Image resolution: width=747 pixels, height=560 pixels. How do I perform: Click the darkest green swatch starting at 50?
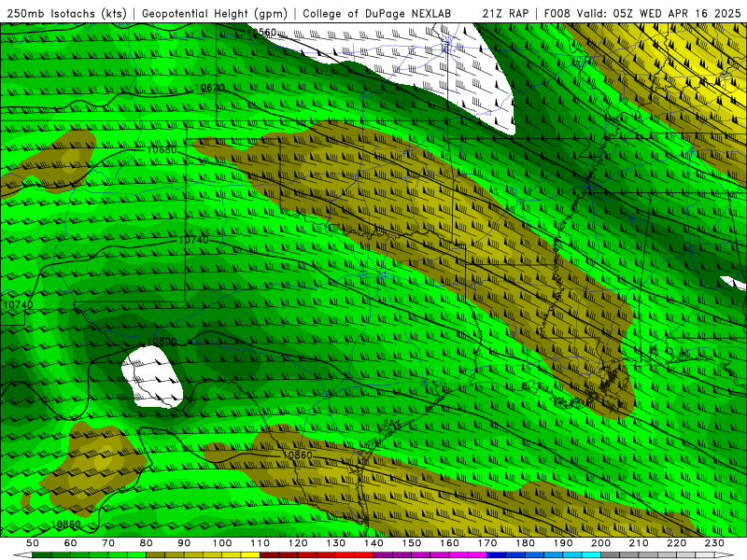click(42, 555)
